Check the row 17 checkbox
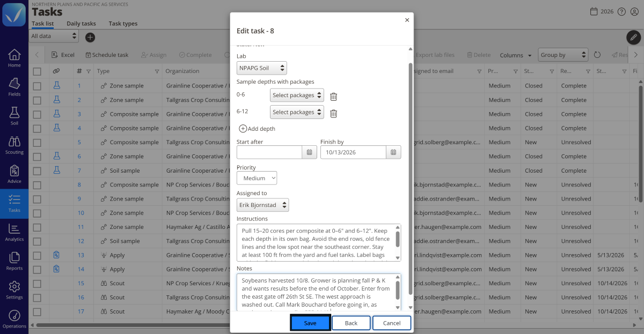This screenshot has height=334, width=644. pyautogui.click(x=37, y=311)
